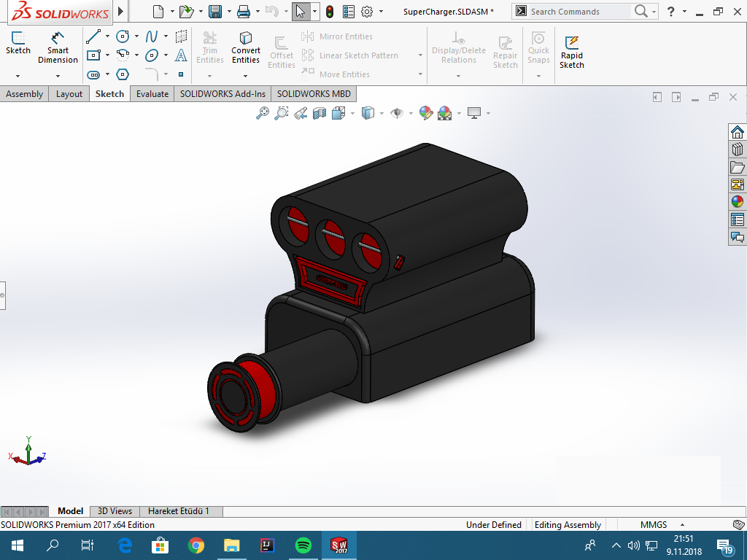
Task: Switch to the 3D Views tab
Action: coord(115,511)
